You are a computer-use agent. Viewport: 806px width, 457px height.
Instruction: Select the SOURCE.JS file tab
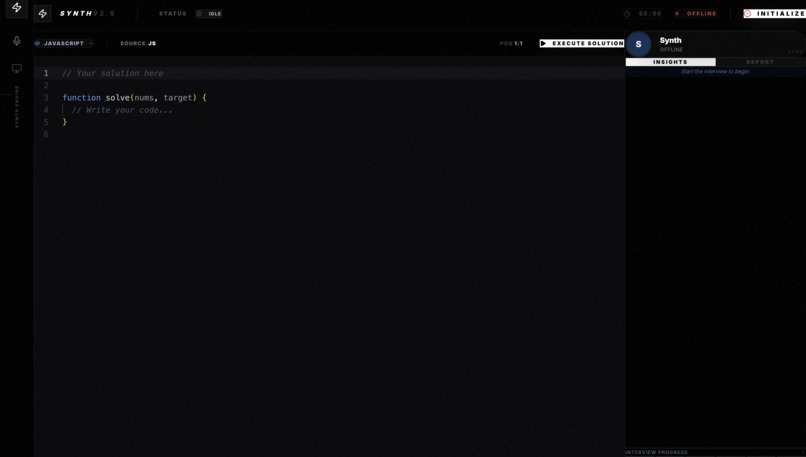tap(138, 43)
